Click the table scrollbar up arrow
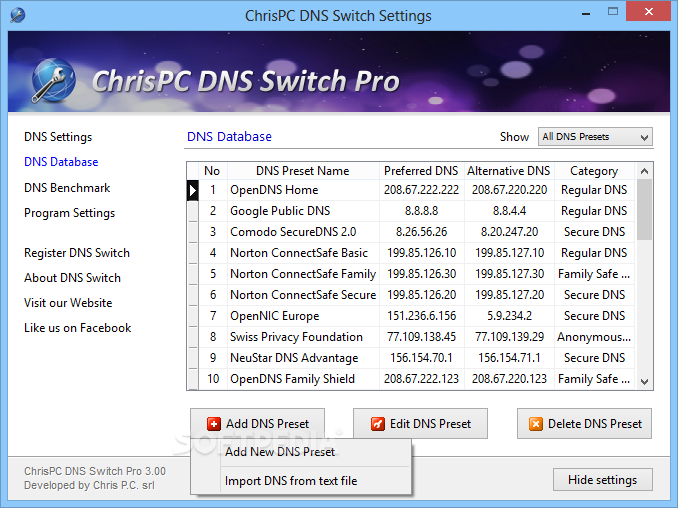 [644, 171]
